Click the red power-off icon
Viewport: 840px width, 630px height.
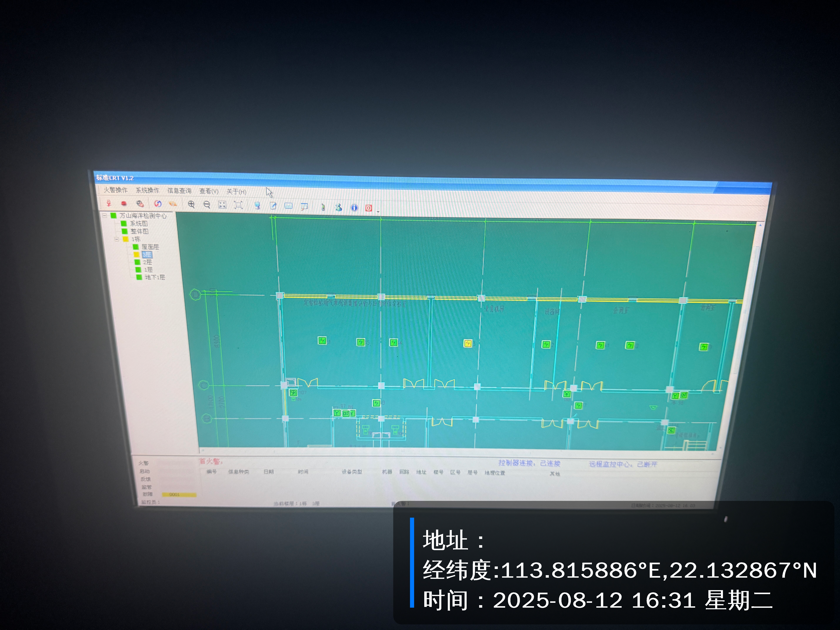tap(368, 208)
